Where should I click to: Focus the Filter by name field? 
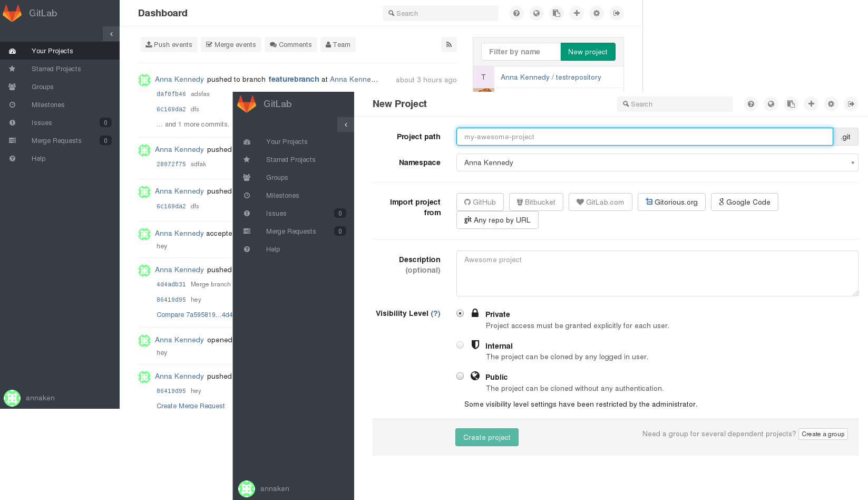521,52
